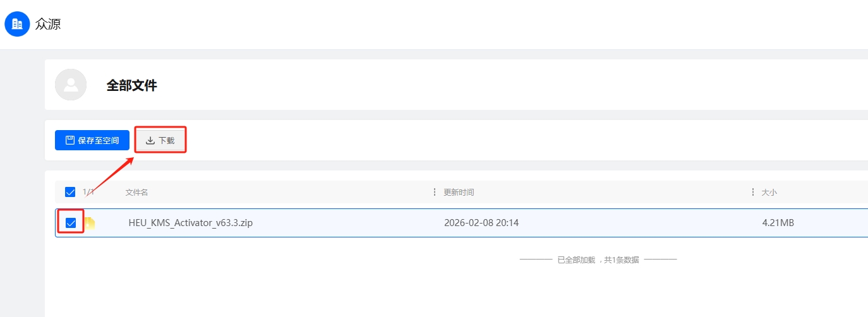The image size is (868, 317).
Task: Click the 4.21MB file size cell
Action: [778, 223]
